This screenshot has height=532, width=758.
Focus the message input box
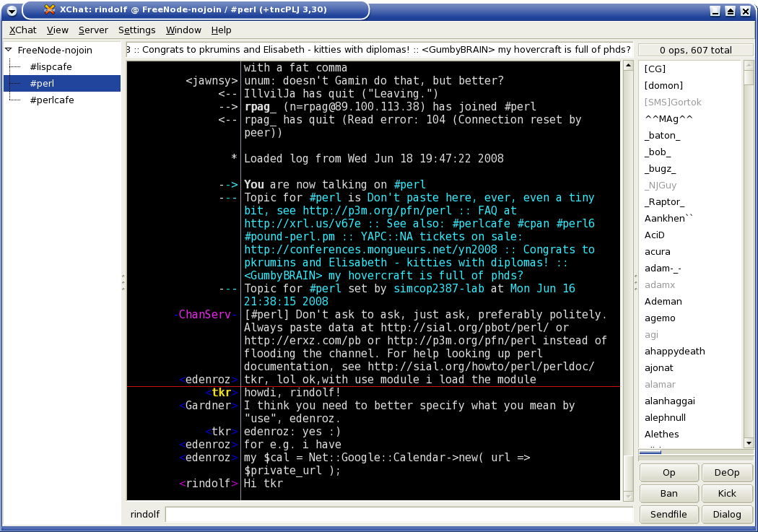coord(398,514)
